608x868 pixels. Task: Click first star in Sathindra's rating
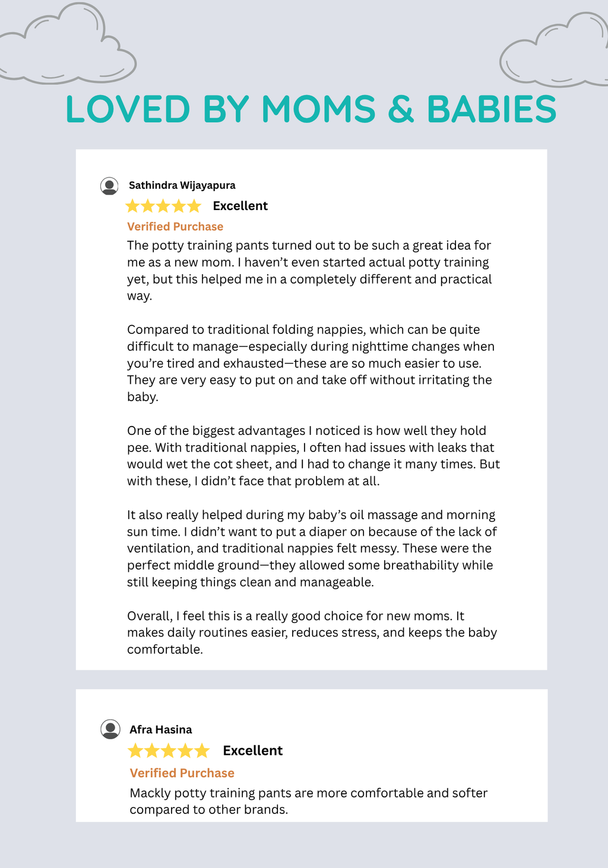pyautogui.click(x=132, y=206)
